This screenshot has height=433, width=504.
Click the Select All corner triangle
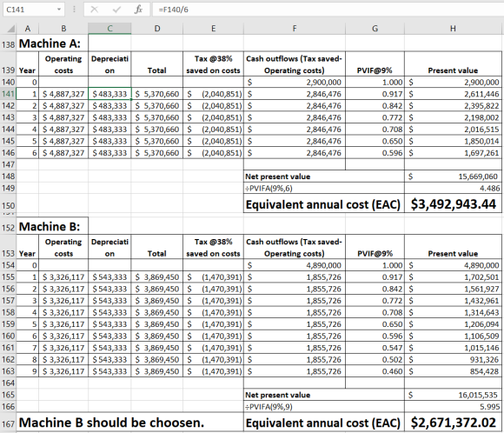pos(11,29)
